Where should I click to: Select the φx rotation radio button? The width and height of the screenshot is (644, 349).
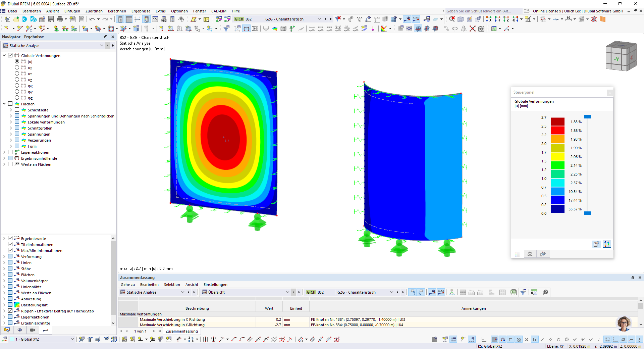pos(17,86)
